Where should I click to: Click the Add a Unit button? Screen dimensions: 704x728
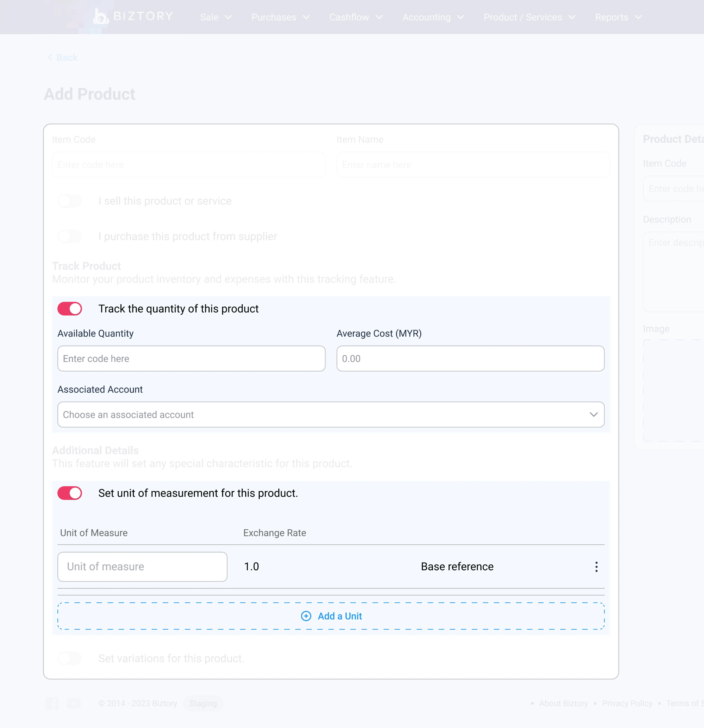point(331,616)
